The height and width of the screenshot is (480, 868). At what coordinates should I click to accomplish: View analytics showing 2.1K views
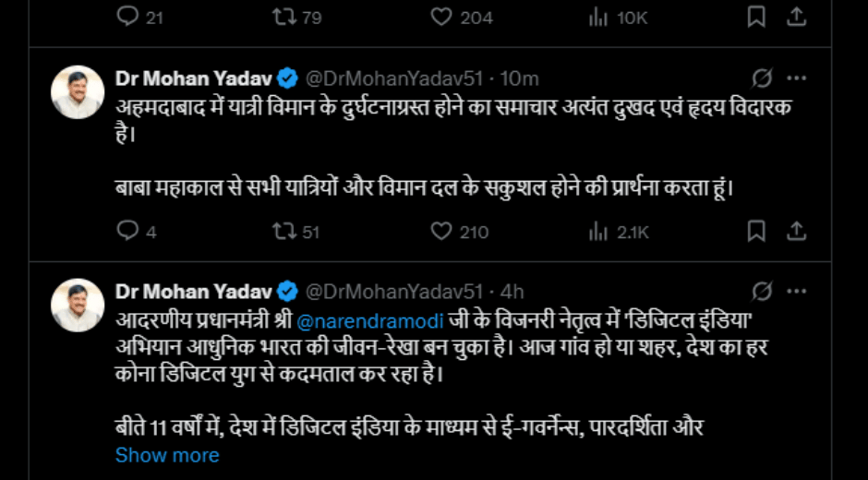tap(598, 231)
